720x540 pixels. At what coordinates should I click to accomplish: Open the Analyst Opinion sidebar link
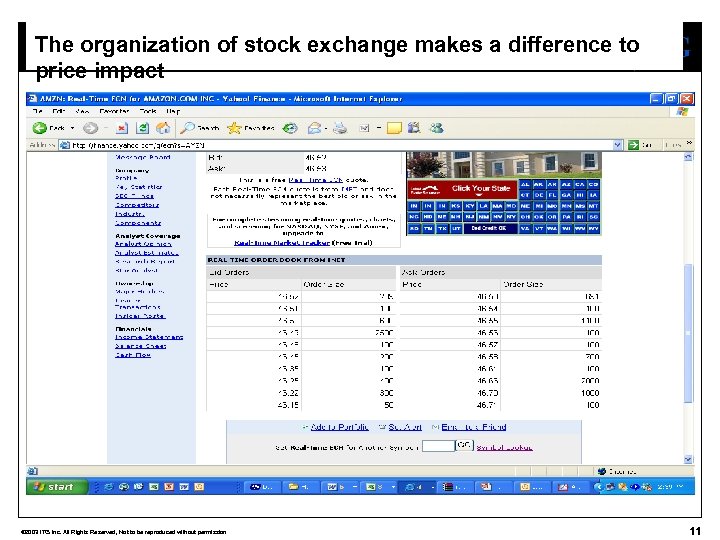click(143, 244)
